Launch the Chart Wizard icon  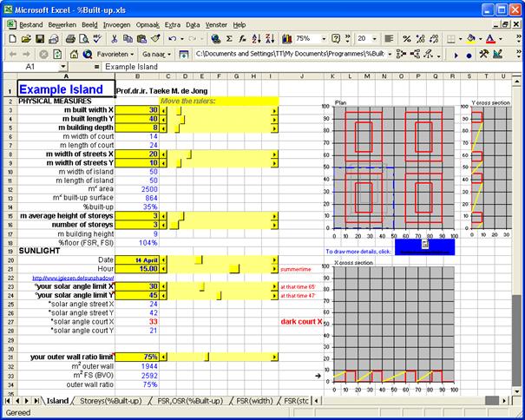(x=286, y=39)
